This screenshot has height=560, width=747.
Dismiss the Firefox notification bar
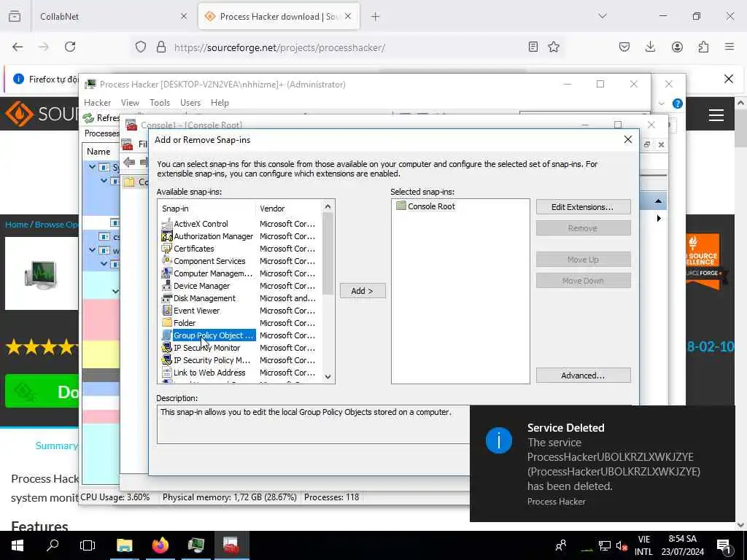tap(729, 79)
